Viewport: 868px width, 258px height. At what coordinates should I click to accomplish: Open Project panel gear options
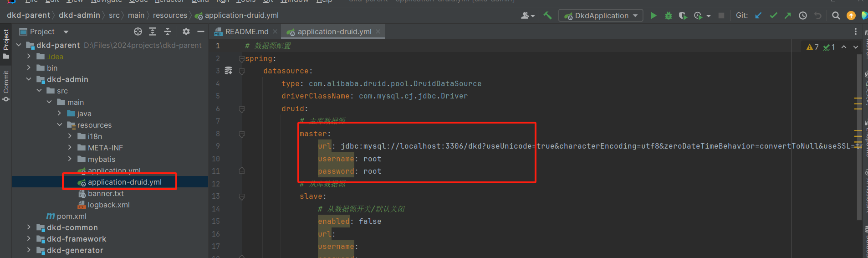coord(186,31)
